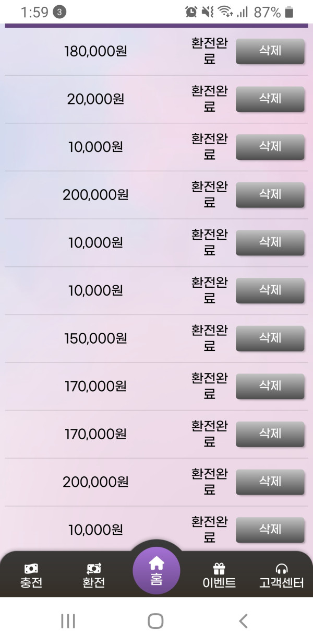The image size is (313, 644).
Task: Delete the 180,000원 withdrawal record
Action: (x=270, y=51)
